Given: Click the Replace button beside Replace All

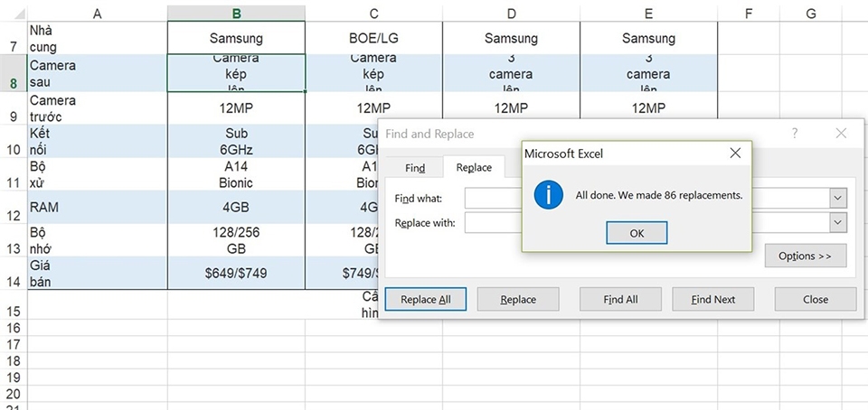Looking at the screenshot, I should (x=518, y=299).
